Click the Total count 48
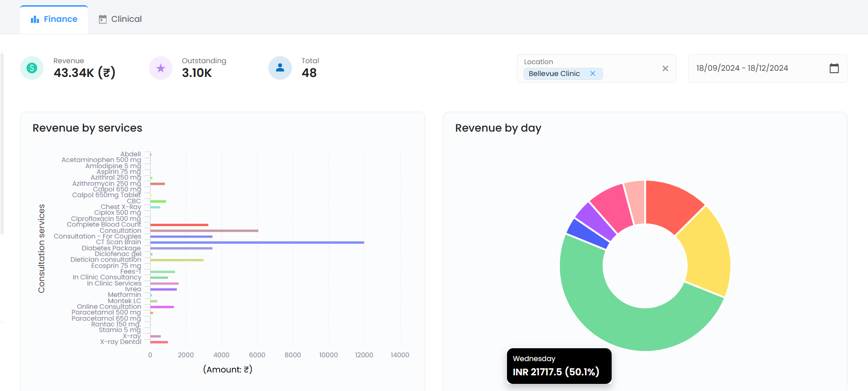The image size is (868, 391). pyautogui.click(x=309, y=73)
